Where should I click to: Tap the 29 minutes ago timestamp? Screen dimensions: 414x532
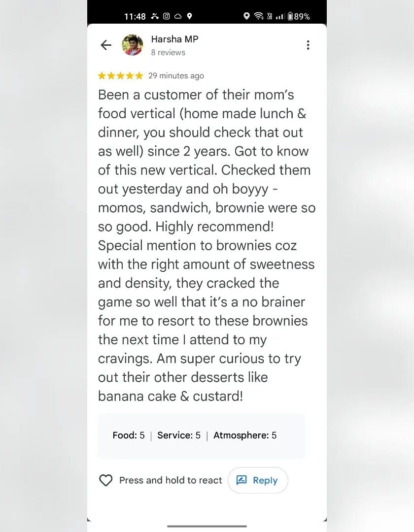coord(176,76)
